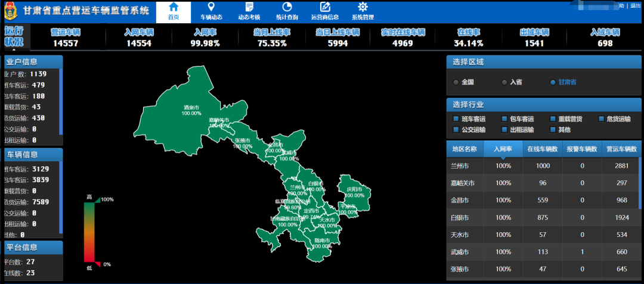
Task: Click the system emblem logo
Action: click(x=11, y=11)
